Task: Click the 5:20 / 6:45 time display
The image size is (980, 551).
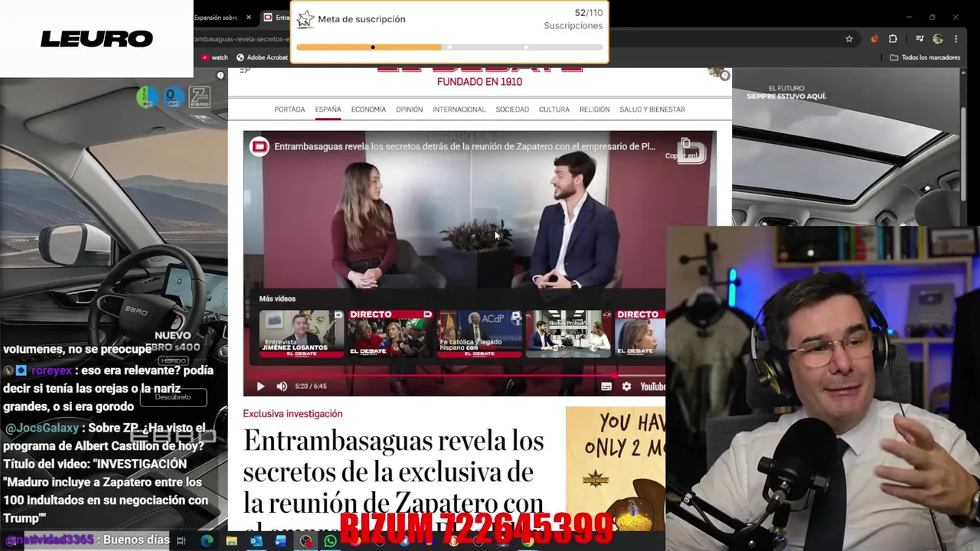Action: click(311, 386)
